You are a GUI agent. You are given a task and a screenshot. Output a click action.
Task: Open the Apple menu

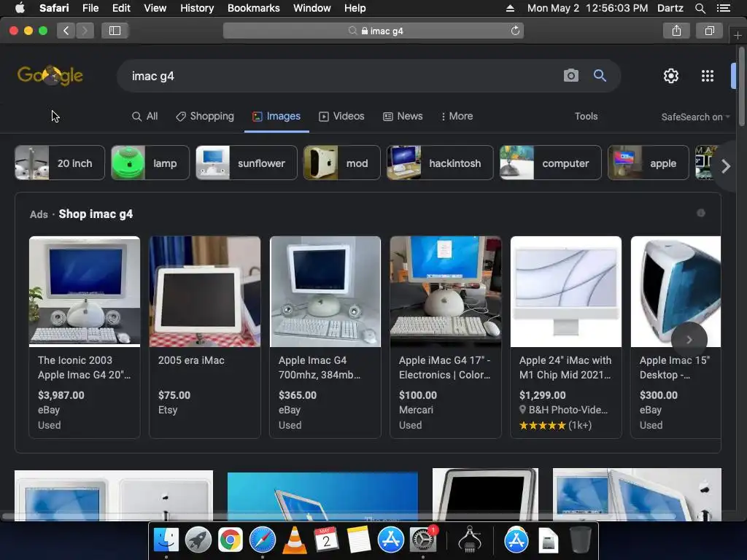point(20,8)
